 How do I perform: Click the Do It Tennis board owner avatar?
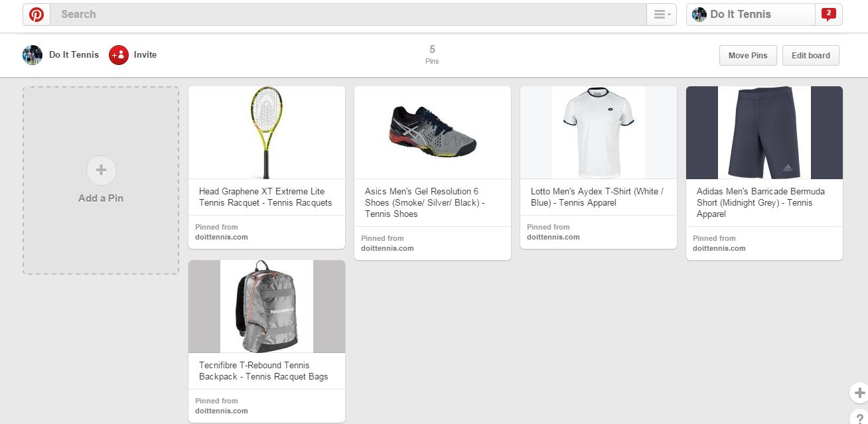point(33,55)
